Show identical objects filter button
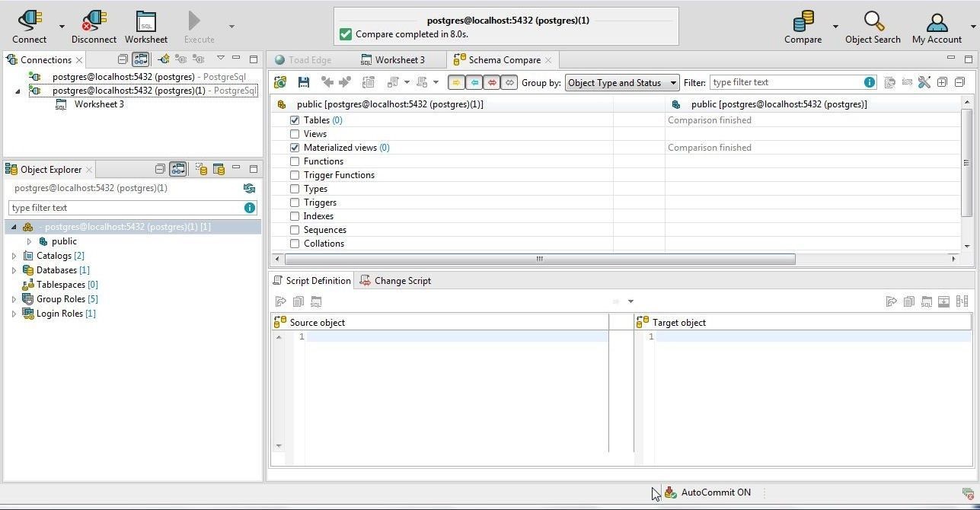The width and height of the screenshot is (980, 510). click(509, 82)
